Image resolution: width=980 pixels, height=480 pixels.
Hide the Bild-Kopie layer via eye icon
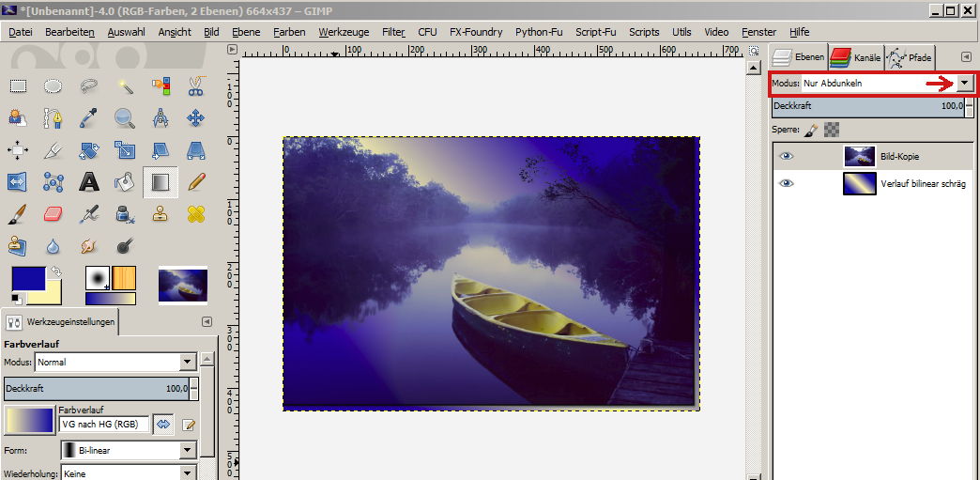pyautogui.click(x=787, y=157)
